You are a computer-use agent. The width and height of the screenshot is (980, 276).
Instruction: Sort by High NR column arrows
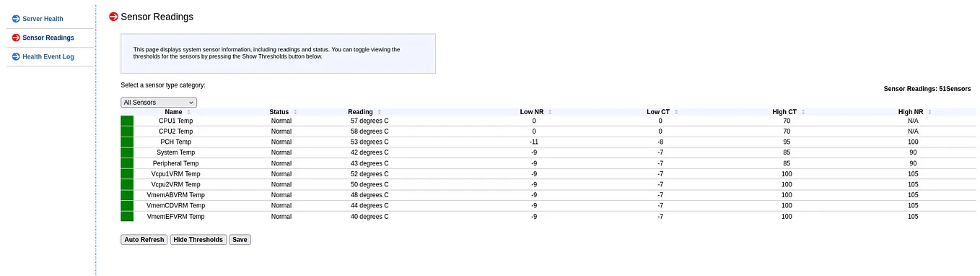[x=929, y=112]
